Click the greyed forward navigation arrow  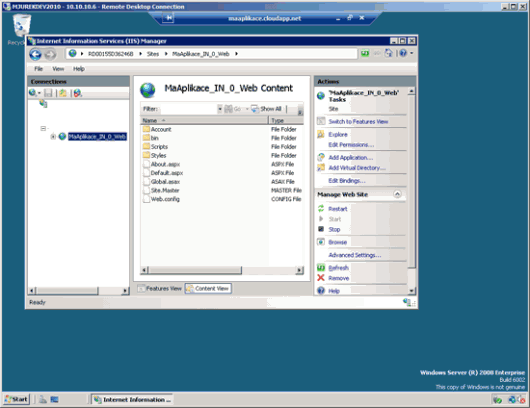coord(50,54)
